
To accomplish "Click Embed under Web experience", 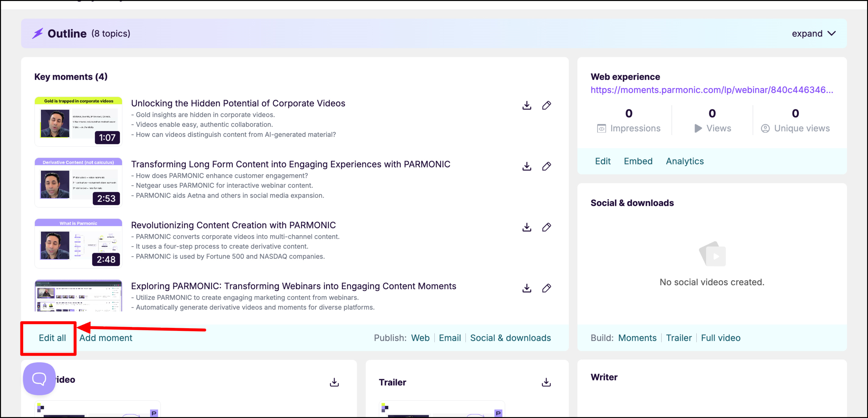I will click(x=638, y=161).
